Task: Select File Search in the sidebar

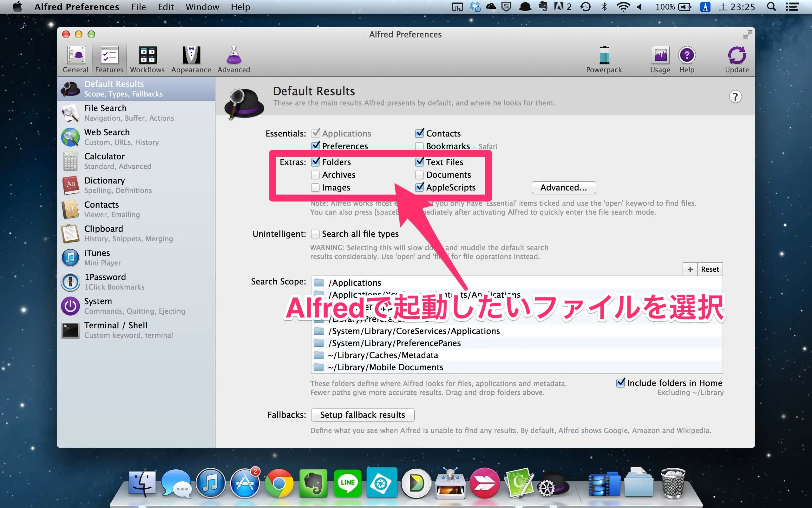Action: [136, 113]
